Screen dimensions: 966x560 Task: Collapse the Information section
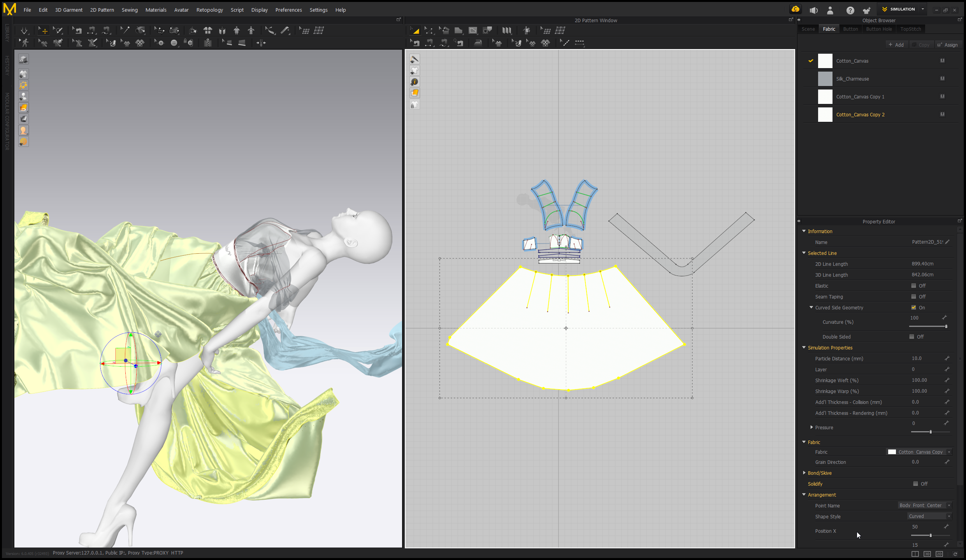point(804,231)
